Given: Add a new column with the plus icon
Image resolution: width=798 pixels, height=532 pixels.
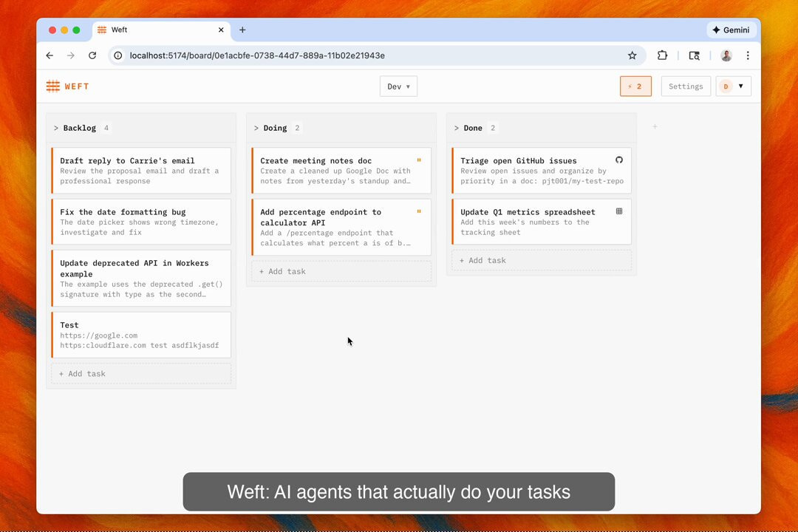Looking at the screenshot, I should pos(655,126).
